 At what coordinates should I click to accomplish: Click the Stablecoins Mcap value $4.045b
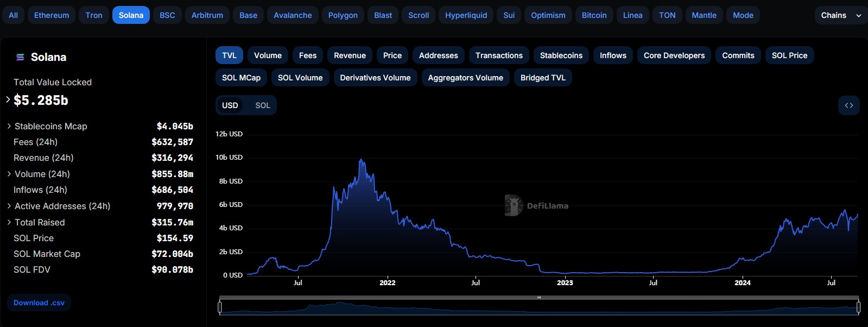[175, 126]
